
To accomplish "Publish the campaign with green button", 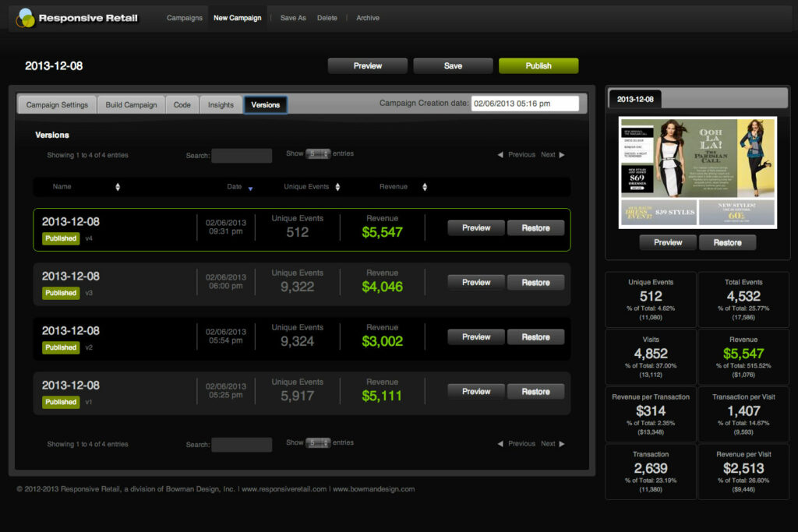I will pos(538,65).
